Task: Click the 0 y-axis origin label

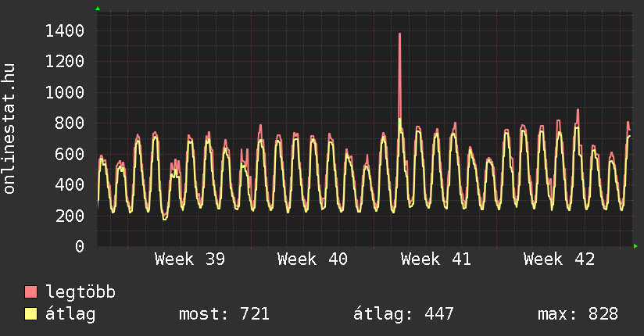Action: (79, 246)
